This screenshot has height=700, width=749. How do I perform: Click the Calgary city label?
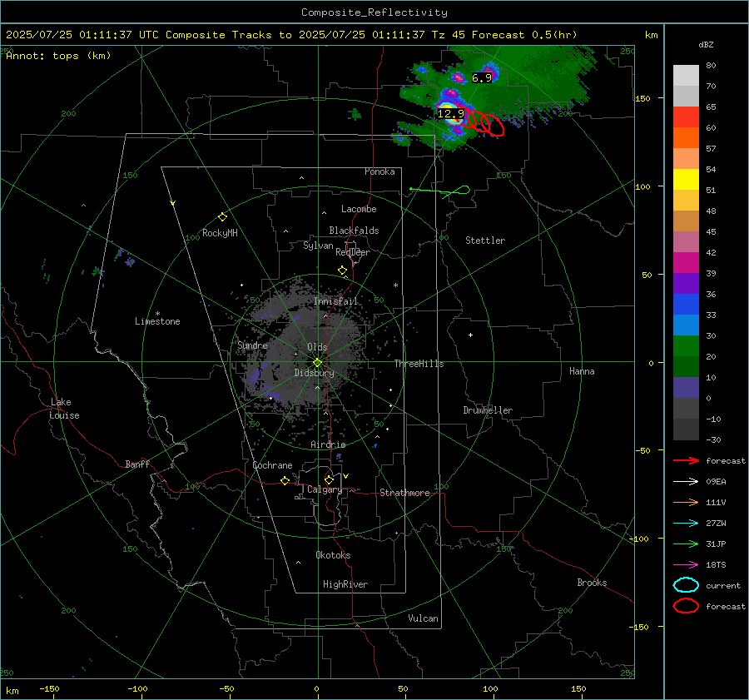[325, 489]
